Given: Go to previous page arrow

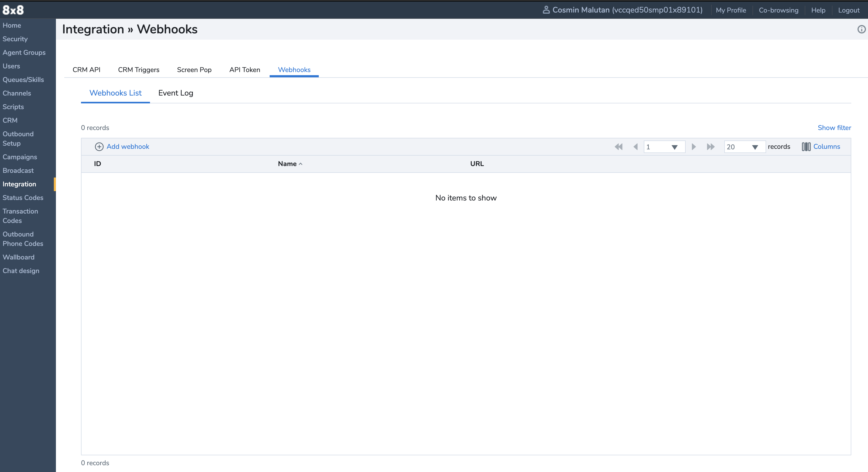Looking at the screenshot, I should tap(635, 147).
